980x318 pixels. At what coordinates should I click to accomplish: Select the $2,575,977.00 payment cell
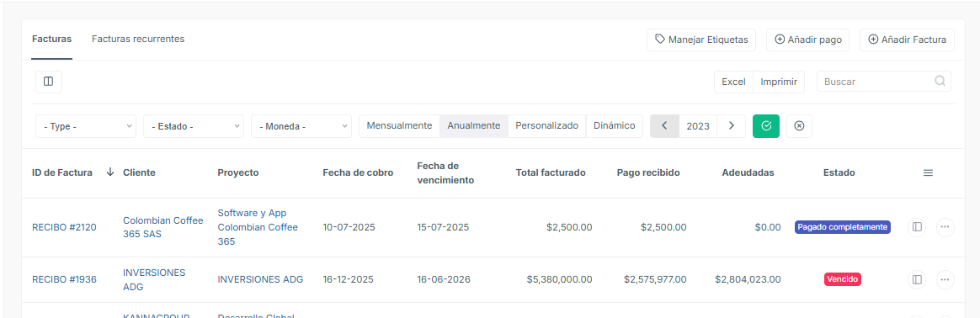(x=655, y=279)
